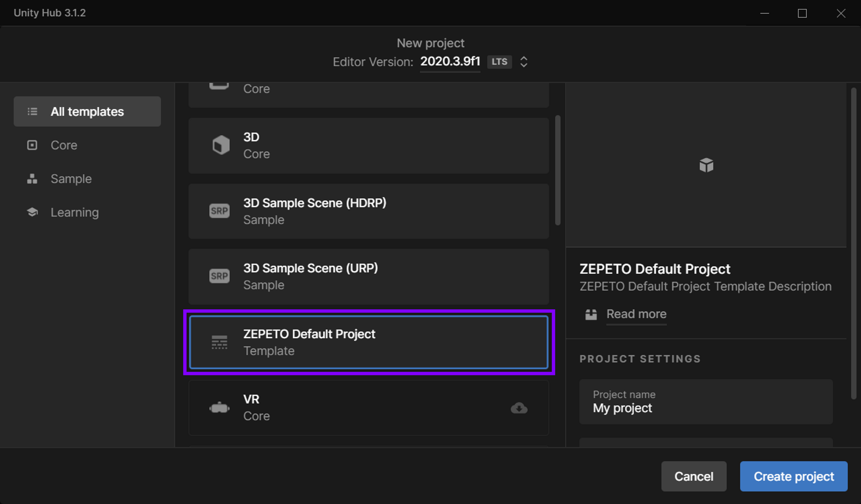Image resolution: width=861 pixels, height=504 pixels.
Task: Click the LTS badge
Action: (499, 62)
